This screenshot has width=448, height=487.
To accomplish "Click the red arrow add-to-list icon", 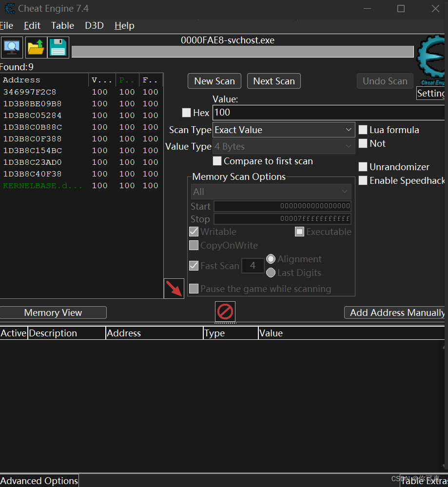I will (x=174, y=289).
